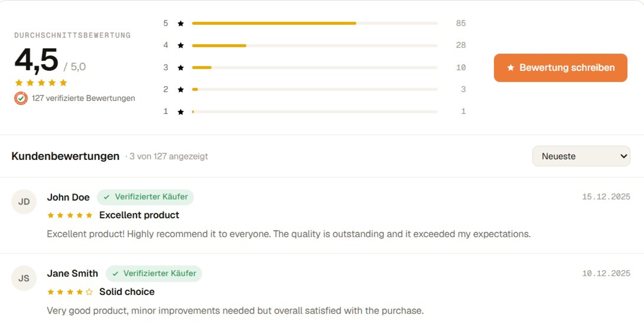Click the 85 reviews count
The image size is (644, 328).
[461, 23]
